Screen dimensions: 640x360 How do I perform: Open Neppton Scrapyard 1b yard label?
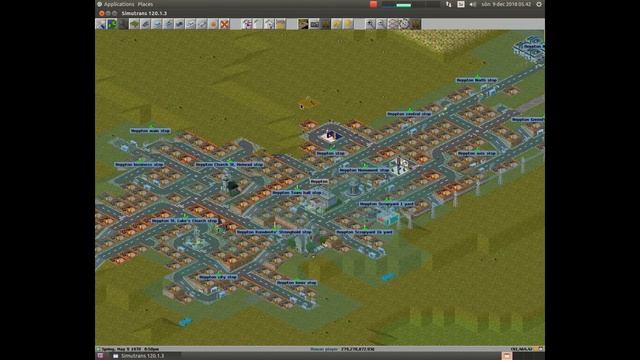[364, 232]
